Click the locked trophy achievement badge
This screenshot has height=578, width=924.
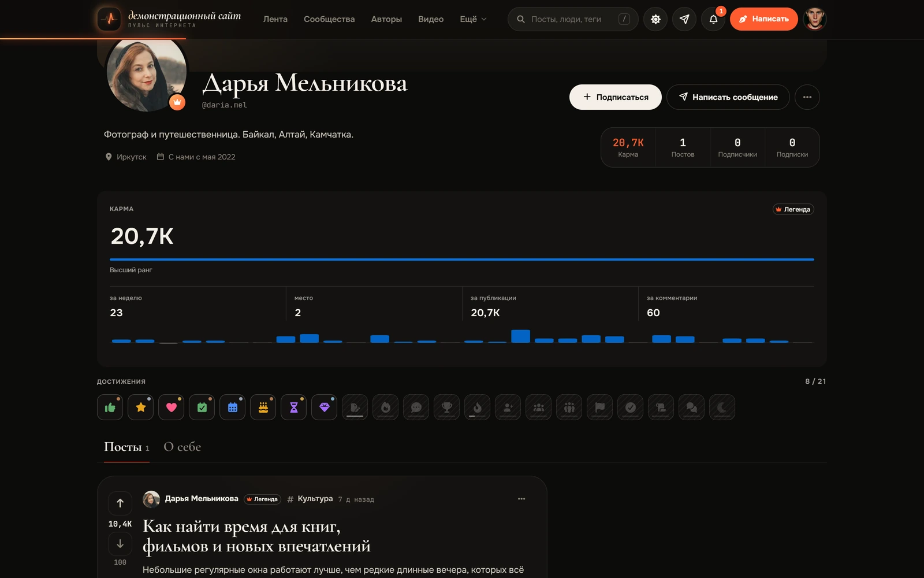pyautogui.click(x=446, y=407)
